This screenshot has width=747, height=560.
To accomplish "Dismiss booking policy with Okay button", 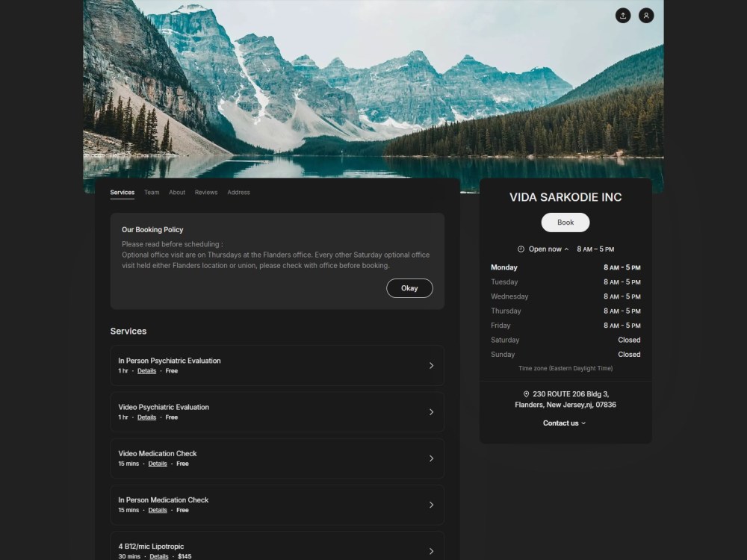I will 409,288.
